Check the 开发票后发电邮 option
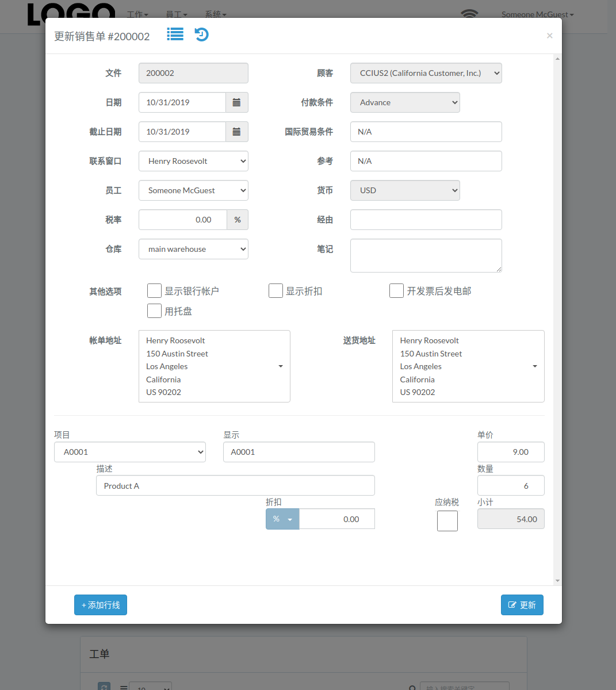616x690 pixels. [x=396, y=291]
